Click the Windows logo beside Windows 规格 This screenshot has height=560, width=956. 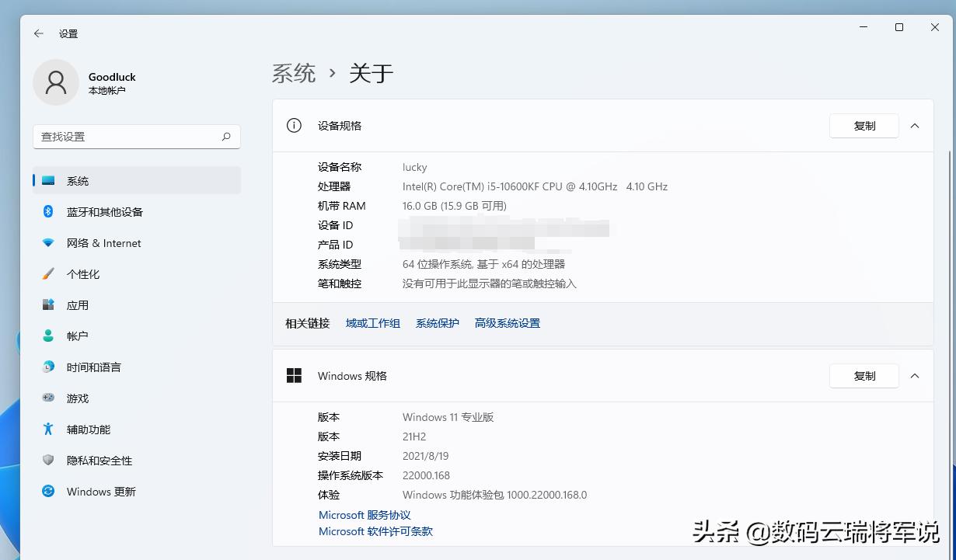tap(294, 375)
